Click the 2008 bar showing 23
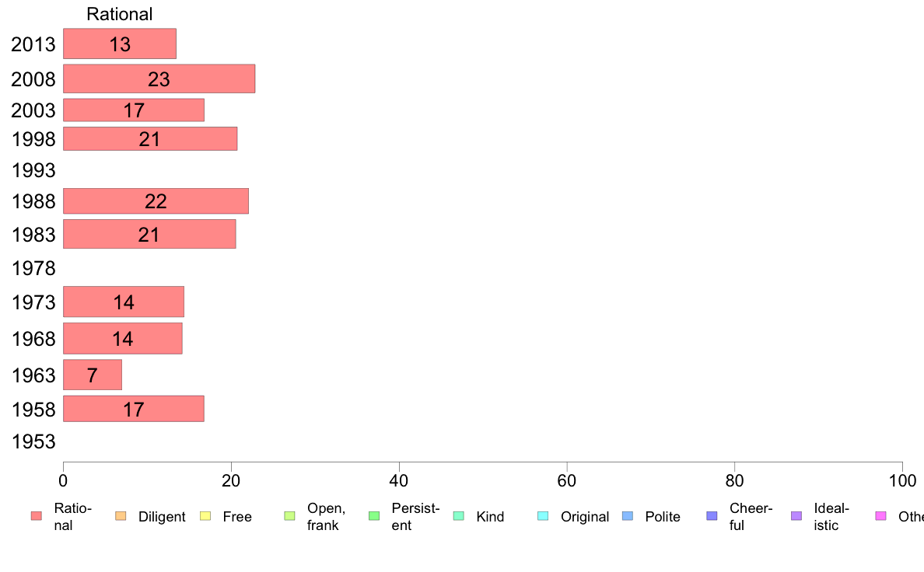The image size is (924, 572). (159, 78)
